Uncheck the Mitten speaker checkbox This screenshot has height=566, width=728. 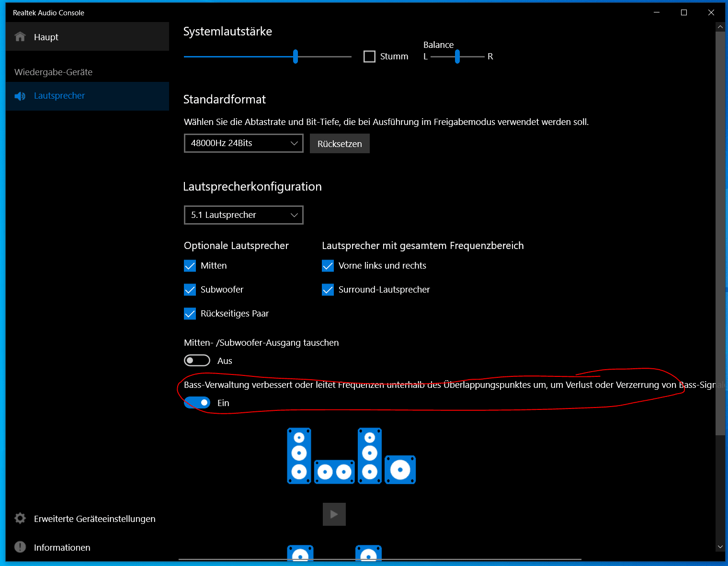pos(190,266)
